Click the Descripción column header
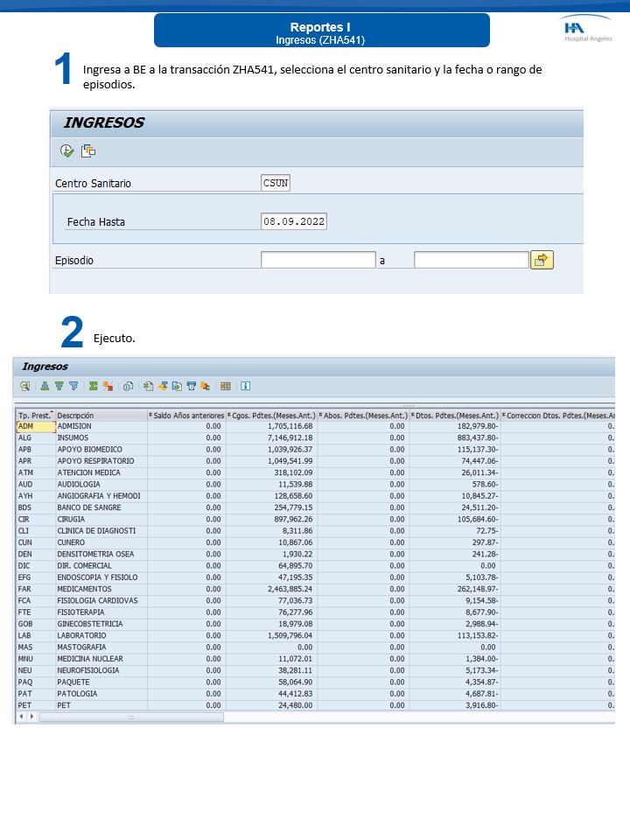Viewport: 630px width, 840px height. pos(96,415)
